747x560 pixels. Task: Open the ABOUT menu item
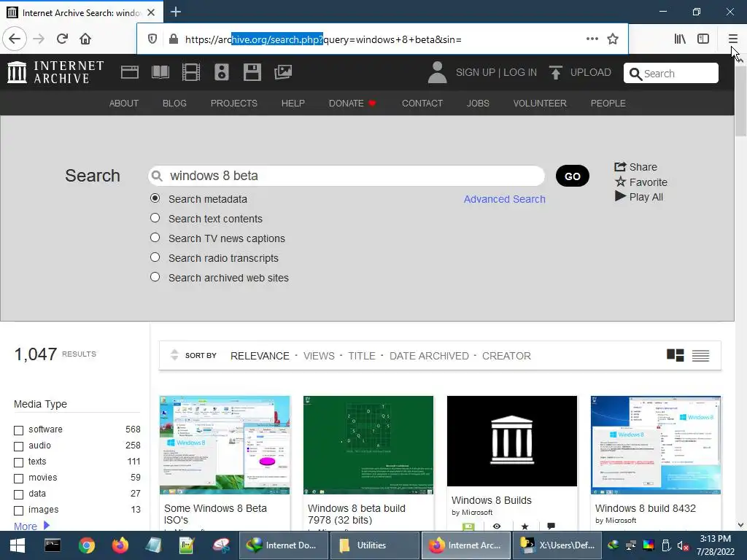click(x=124, y=104)
